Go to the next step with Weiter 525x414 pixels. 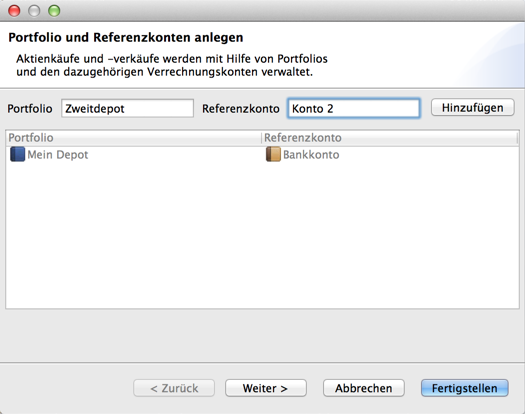pos(266,388)
